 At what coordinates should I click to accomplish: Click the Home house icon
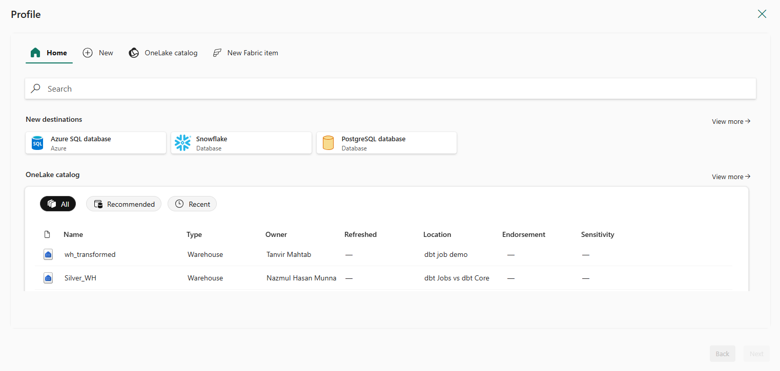[x=35, y=53]
